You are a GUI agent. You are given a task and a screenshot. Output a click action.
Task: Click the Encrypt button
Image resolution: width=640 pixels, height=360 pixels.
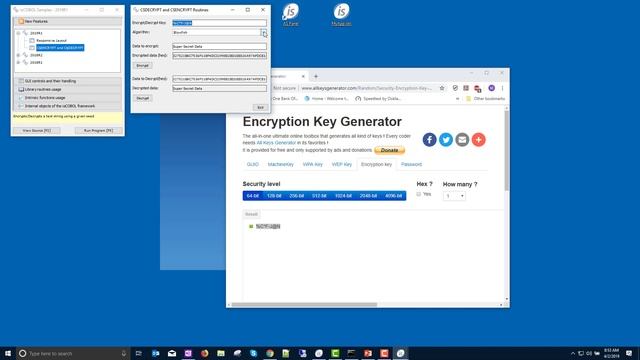click(x=142, y=65)
